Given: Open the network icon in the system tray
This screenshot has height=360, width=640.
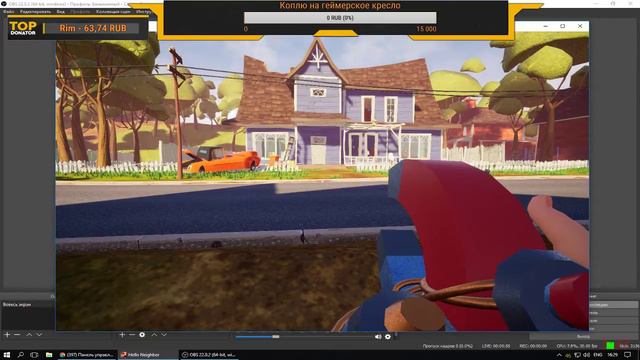Looking at the screenshot, I should (578, 355).
